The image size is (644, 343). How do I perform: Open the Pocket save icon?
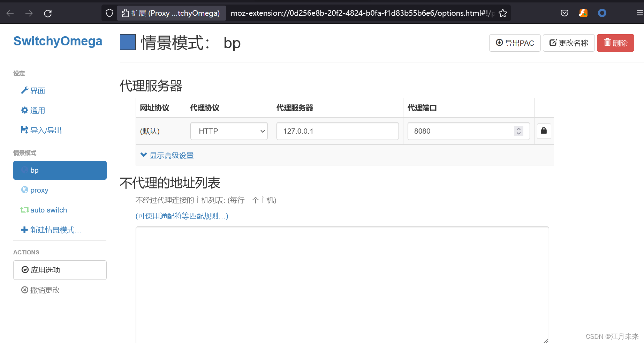(x=565, y=13)
